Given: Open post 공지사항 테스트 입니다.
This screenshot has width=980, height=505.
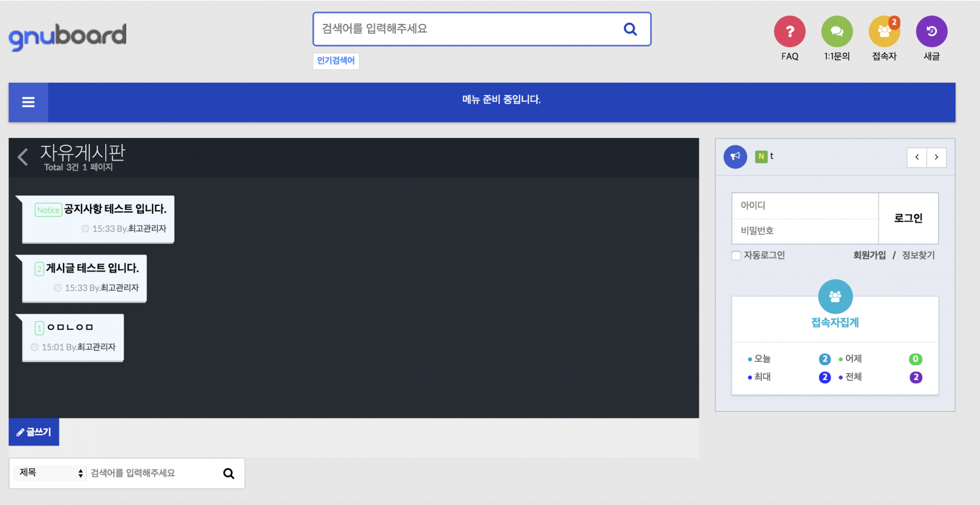Looking at the screenshot, I should [x=115, y=209].
